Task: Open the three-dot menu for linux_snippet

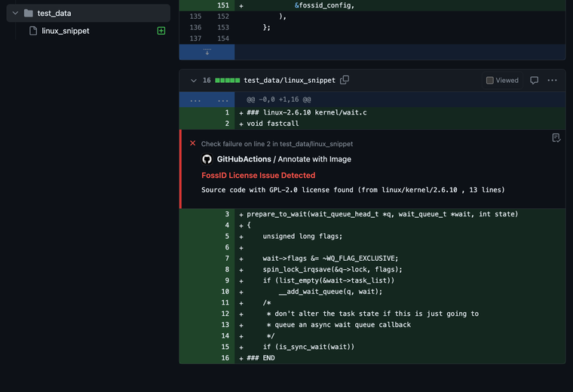Action: [x=552, y=81]
